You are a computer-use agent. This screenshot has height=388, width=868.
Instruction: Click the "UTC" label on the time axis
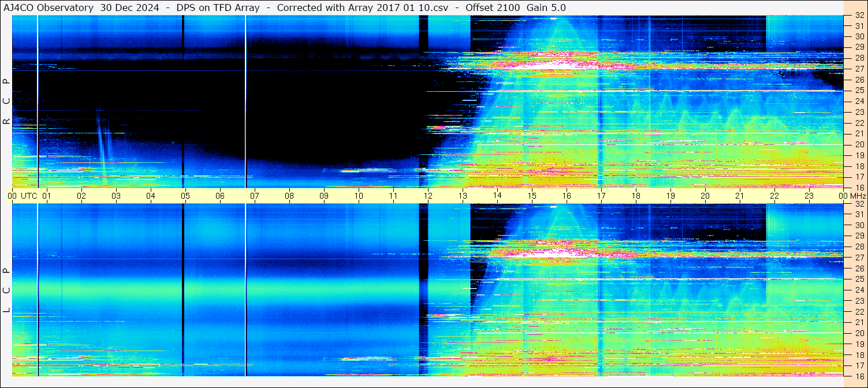click(29, 196)
